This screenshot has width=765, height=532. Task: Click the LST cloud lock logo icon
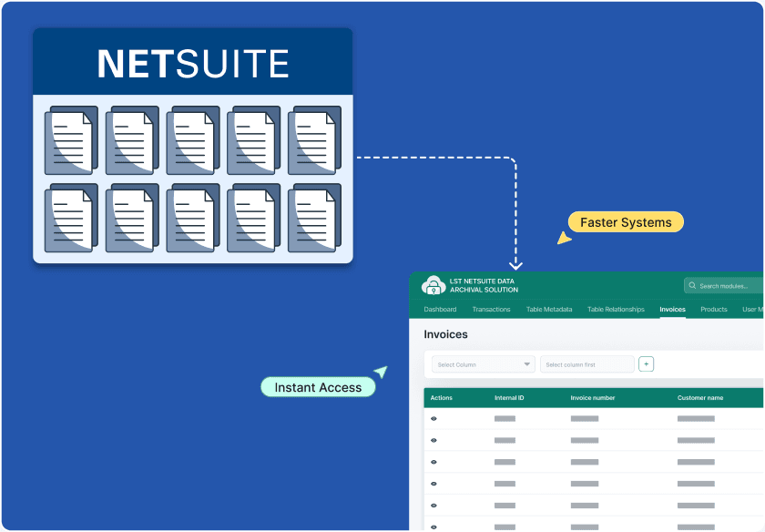[x=433, y=285]
